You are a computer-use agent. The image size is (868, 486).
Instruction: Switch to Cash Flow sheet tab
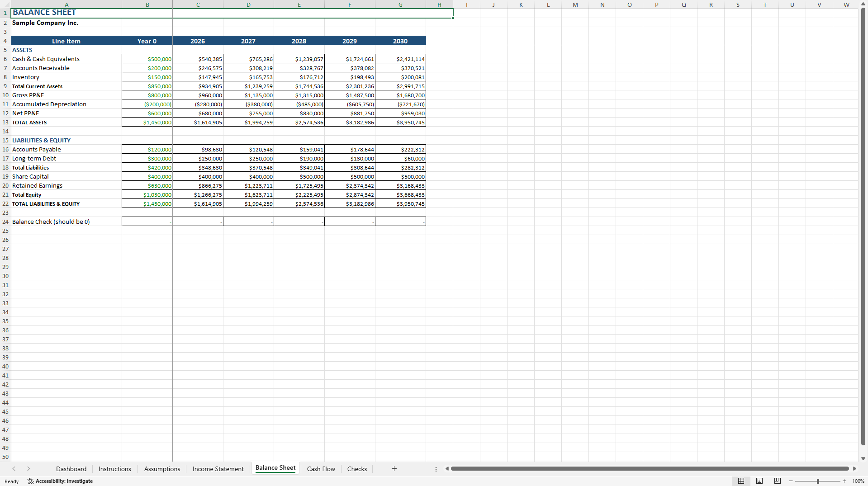coord(321,469)
